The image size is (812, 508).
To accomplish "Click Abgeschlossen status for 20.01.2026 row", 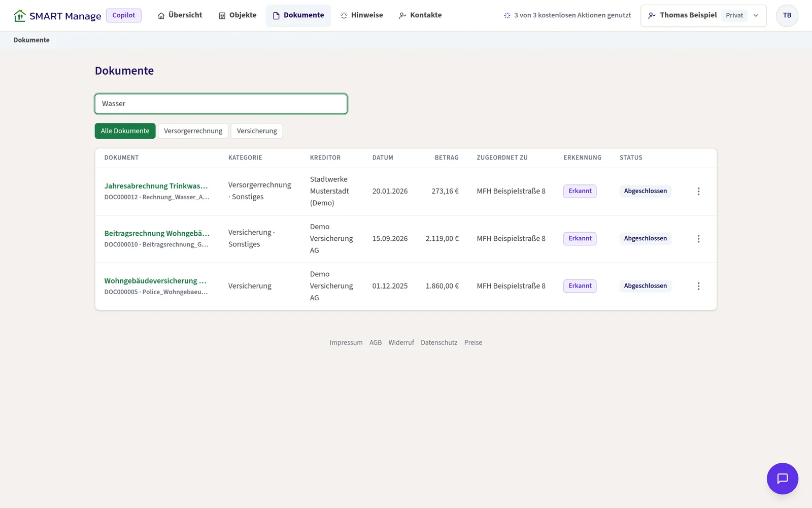I will (646, 191).
